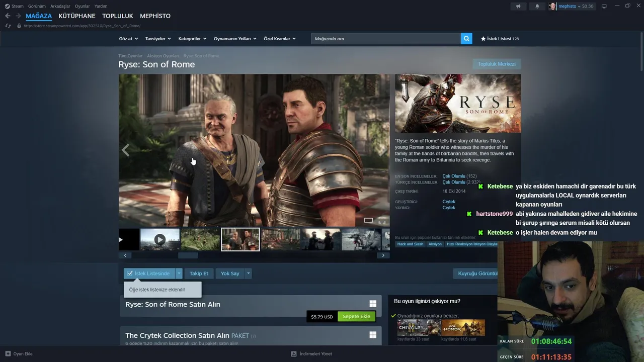Click the wishlist star icon

[x=483, y=38]
